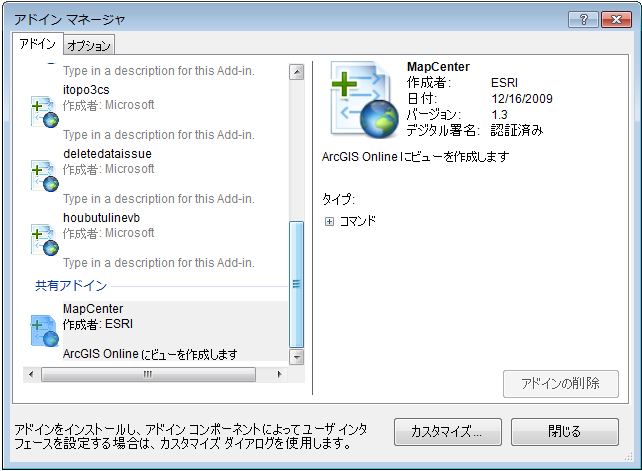Select the アドイン tab
Image resolution: width=642 pixels, height=471 pixels.
click(x=37, y=43)
